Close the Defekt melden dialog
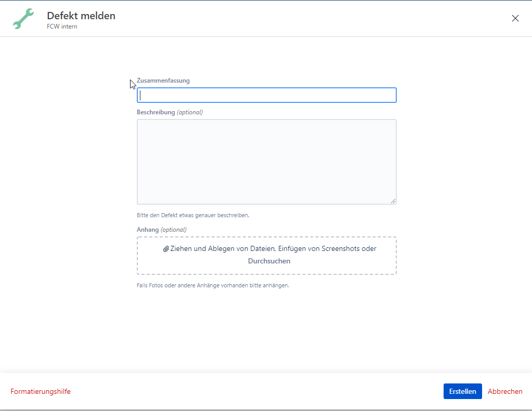 pyautogui.click(x=515, y=18)
